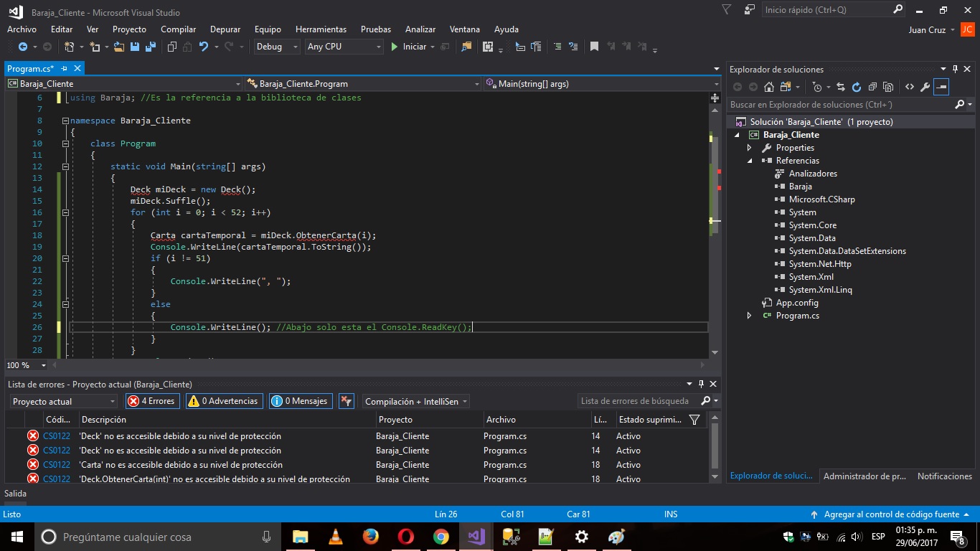Open the Baraja_Cliente project scope dropdown

pos(124,84)
